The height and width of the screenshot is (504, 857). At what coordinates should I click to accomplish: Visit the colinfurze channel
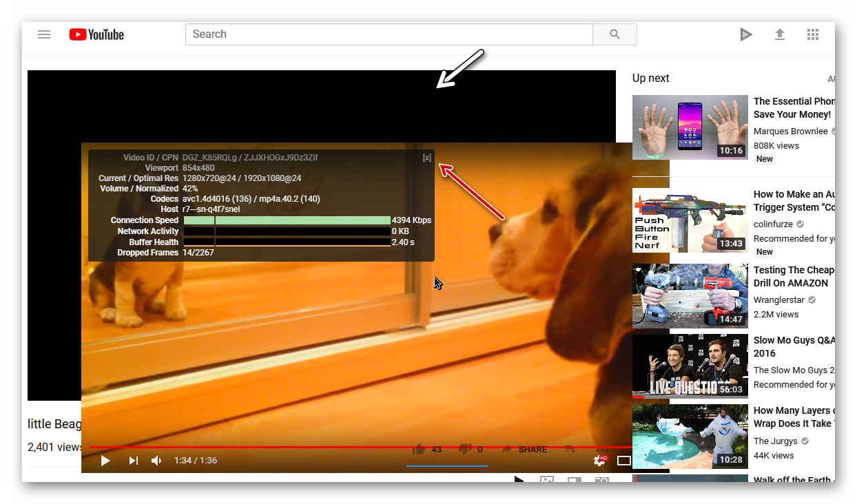pos(774,224)
